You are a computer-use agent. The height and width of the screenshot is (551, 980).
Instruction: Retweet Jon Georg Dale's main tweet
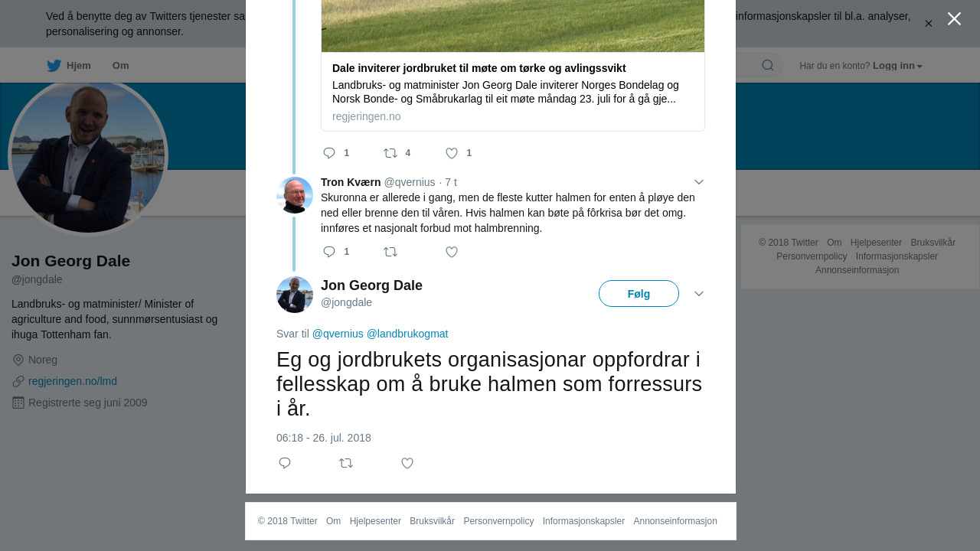pos(346,463)
